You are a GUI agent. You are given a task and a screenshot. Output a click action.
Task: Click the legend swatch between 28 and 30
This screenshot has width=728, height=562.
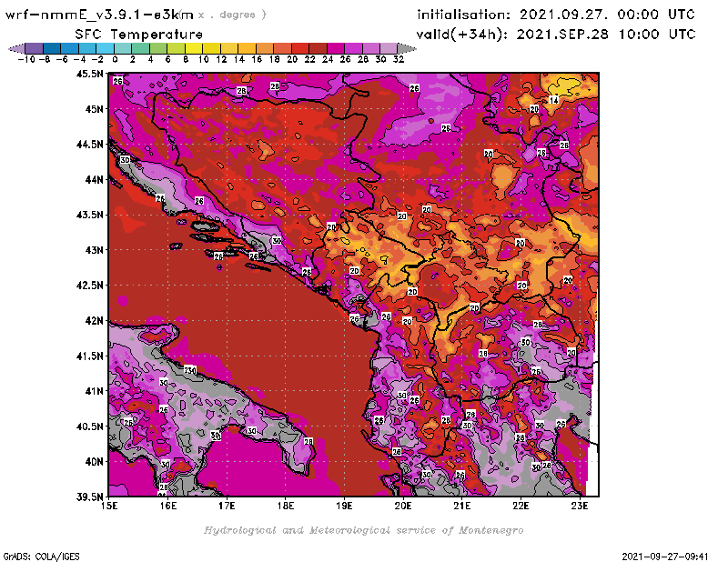click(x=371, y=48)
